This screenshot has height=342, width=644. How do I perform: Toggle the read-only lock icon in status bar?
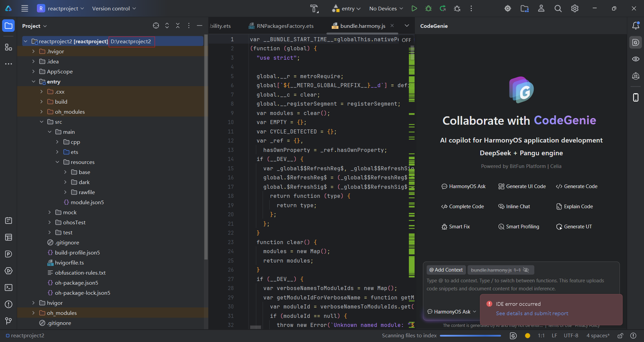click(621, 336)
